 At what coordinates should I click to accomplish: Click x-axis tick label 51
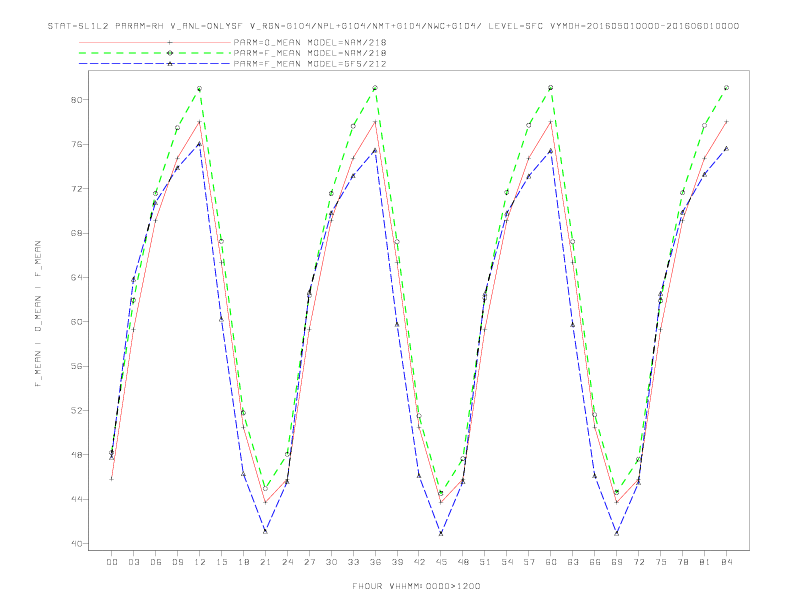coord(485,562)
